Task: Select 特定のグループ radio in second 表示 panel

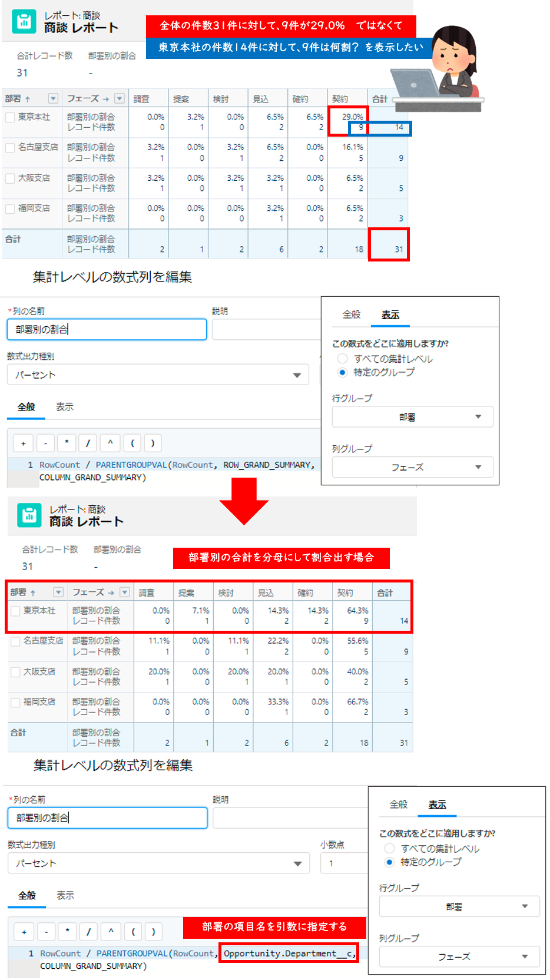Action: [389, 862]
